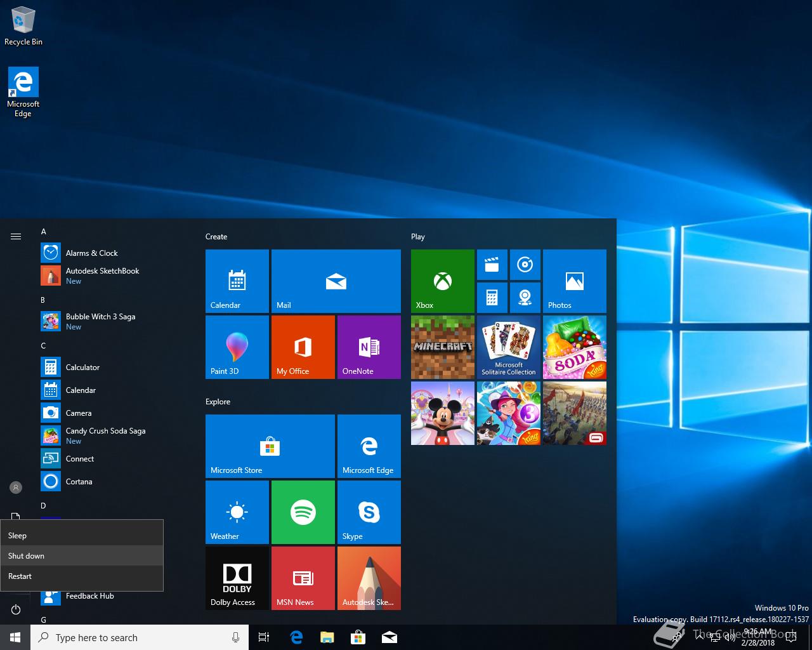Image resolution: width=812 pixels, height=650 pixels.
Task: Open the user account icon in Start
Action: [x=16, y=487]
